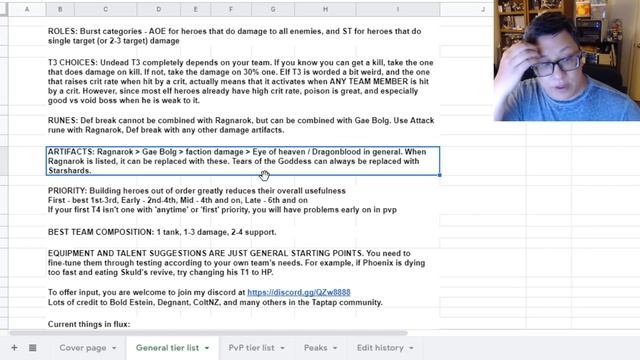Expand Peaks tab dropdown arrow
This screenshot has width=640, height=360.
click(x=335, y=348)
